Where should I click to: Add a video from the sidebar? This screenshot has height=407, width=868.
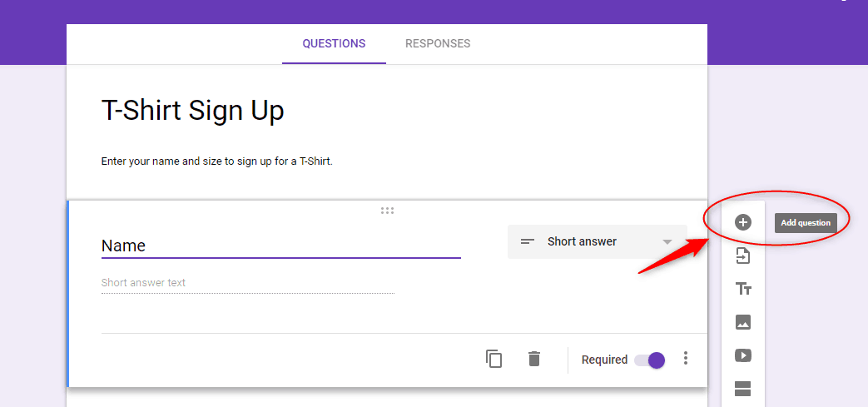(x=743, y=355)
